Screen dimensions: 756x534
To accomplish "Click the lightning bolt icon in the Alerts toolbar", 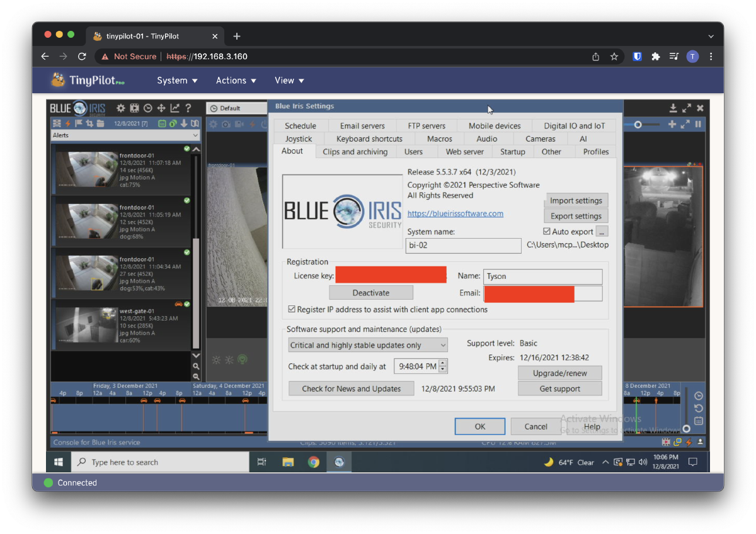I will coord(67,123).
